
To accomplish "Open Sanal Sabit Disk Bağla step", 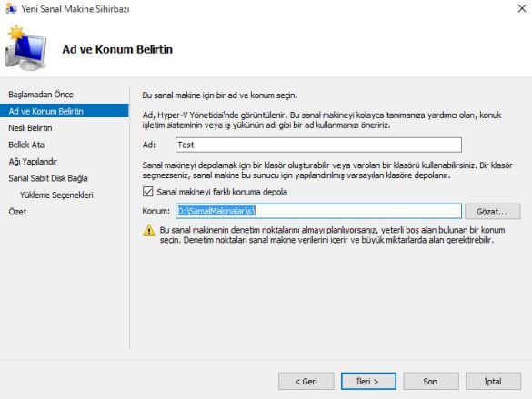I will click(x=48, y=178).
